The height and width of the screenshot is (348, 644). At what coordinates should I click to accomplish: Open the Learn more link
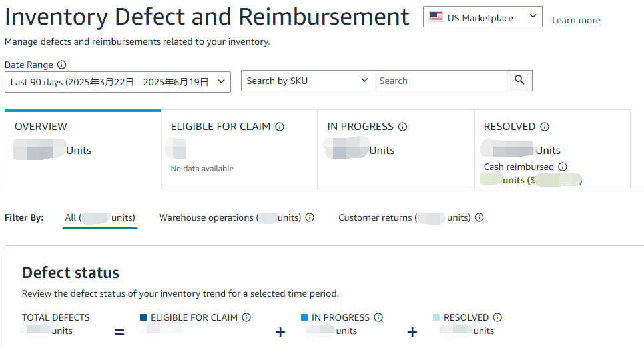tap(576, 21)
